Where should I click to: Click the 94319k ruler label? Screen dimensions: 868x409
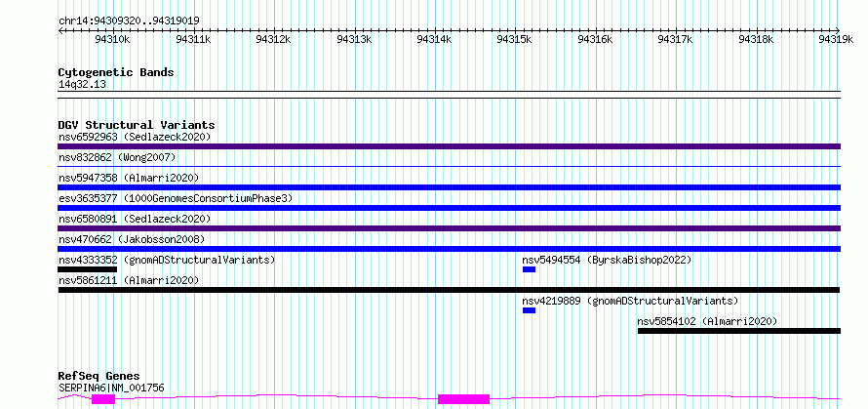[x=836, y=39]
